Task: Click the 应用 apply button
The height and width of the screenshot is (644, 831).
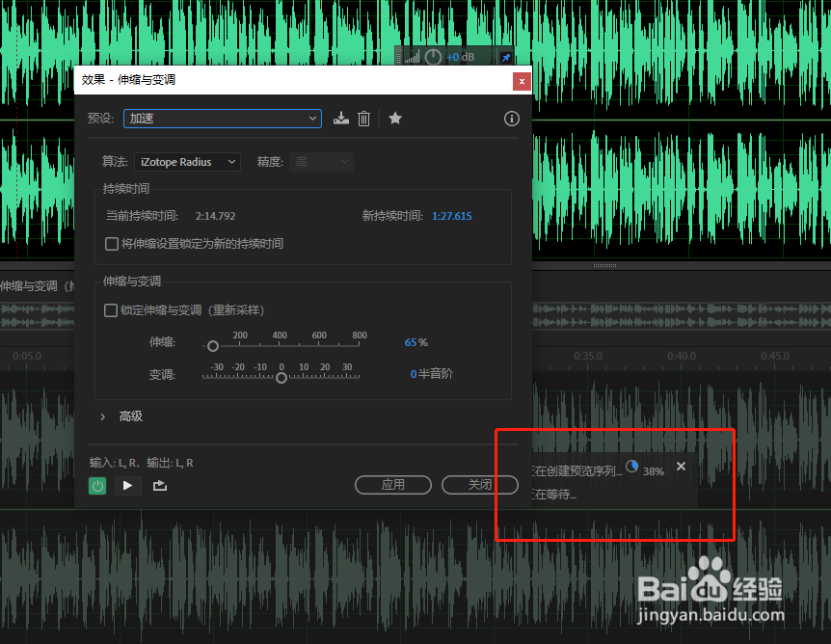Action: (x=393, y=485)
